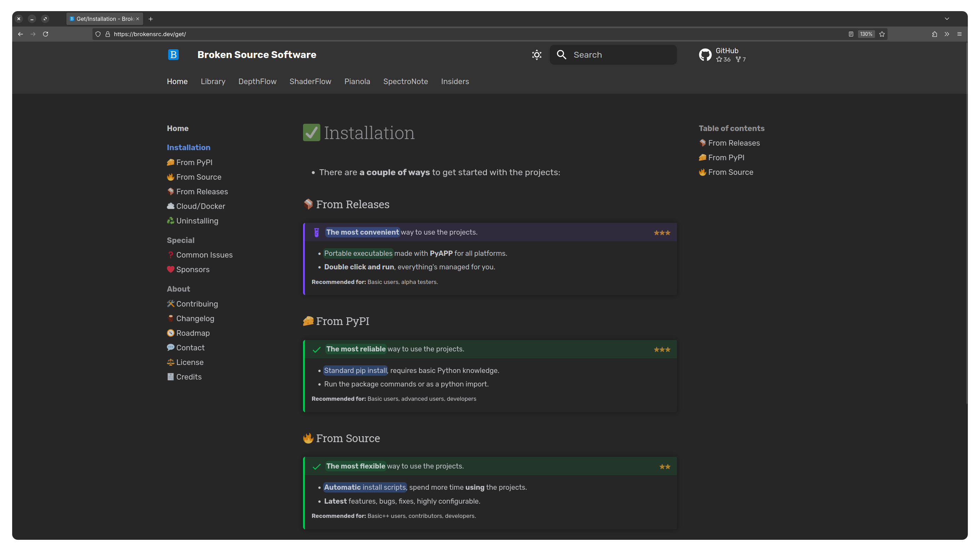Click 'Automatic install scripts' highlighted link
The width and height of the screenshot is (980, 553).
point(365,487)
